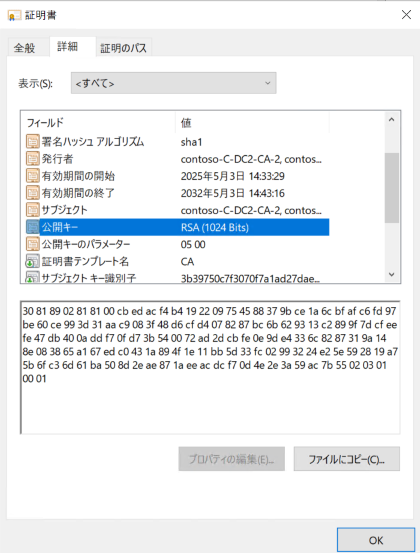
Task: Click the 発行者 field icon
Action: pos(32,159)
